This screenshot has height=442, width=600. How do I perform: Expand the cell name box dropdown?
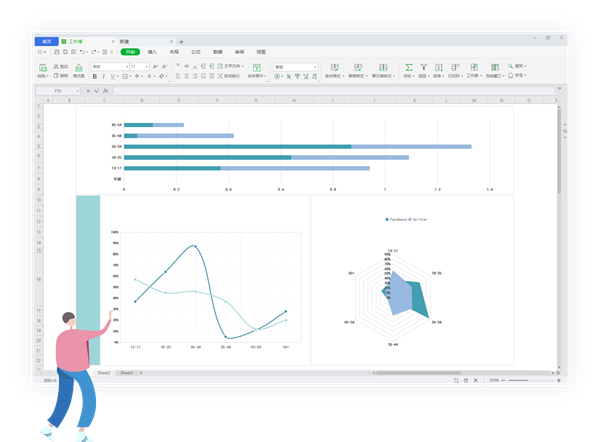tap(77, 91)
